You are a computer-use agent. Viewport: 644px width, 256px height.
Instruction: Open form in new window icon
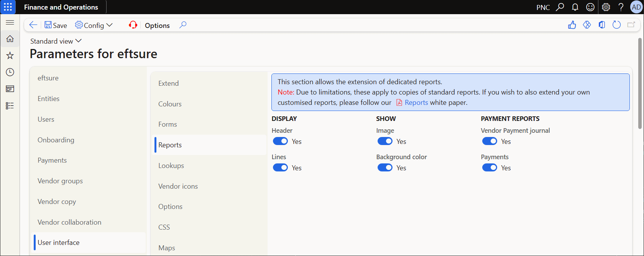[x=631, y=25]
